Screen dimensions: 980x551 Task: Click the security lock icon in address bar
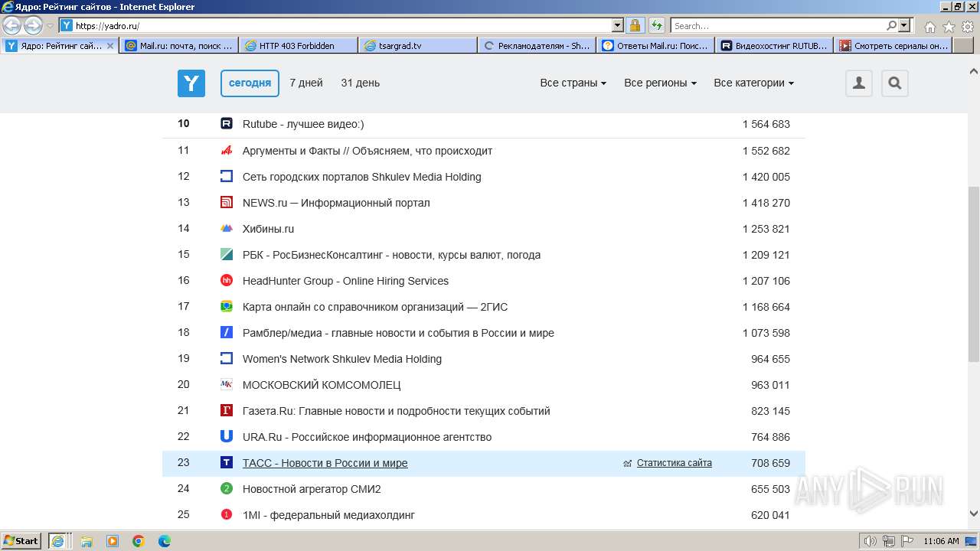point(635,26)
